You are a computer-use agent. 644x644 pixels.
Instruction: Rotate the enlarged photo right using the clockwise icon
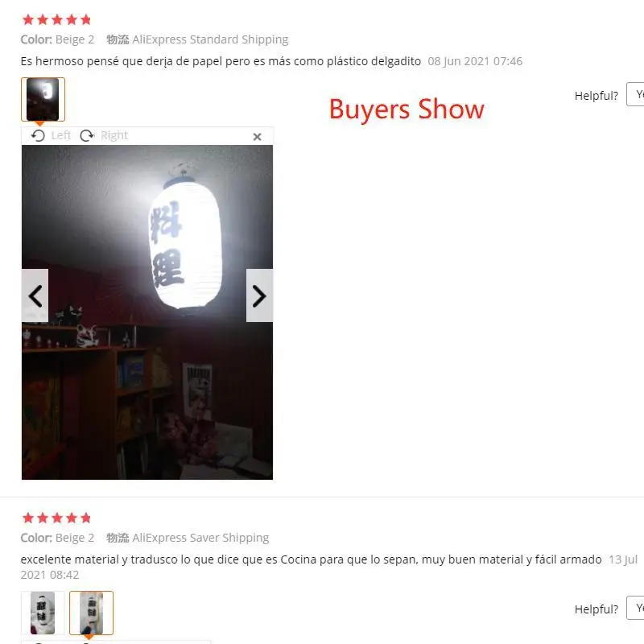coord(87,135)
